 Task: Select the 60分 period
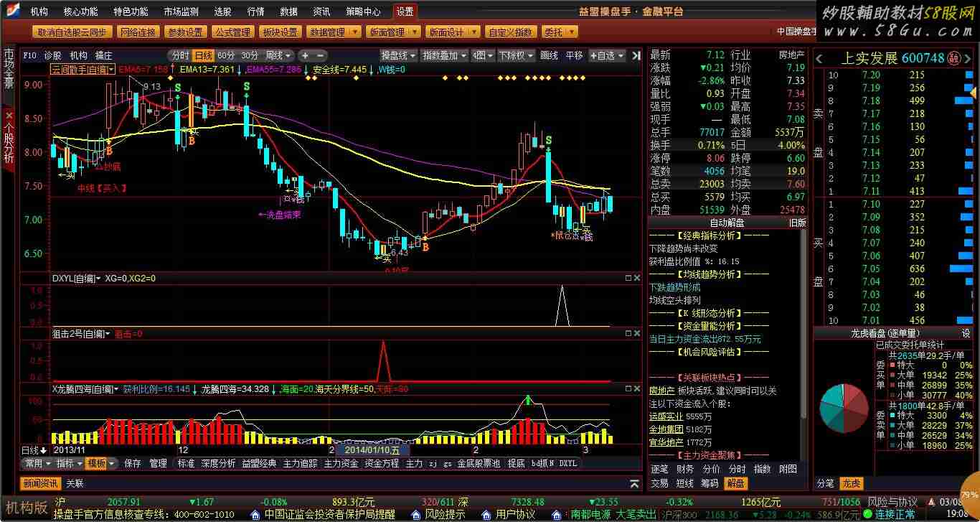tap(226, 55)
